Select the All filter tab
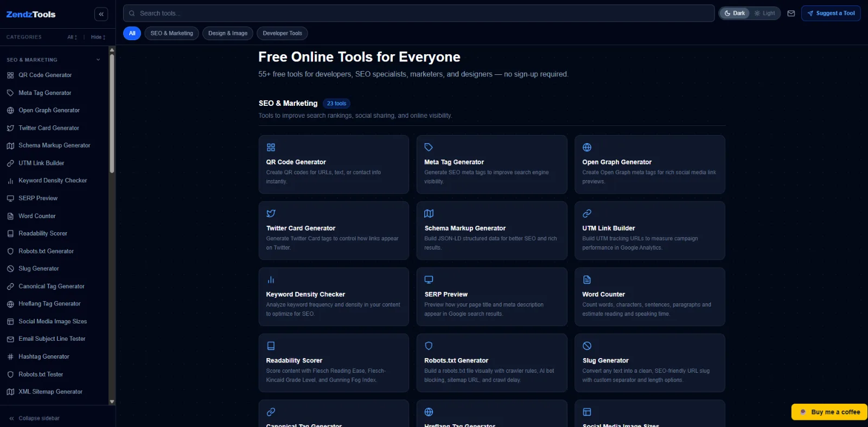Viewport: 868px width, 427px height. coord(132,33)
